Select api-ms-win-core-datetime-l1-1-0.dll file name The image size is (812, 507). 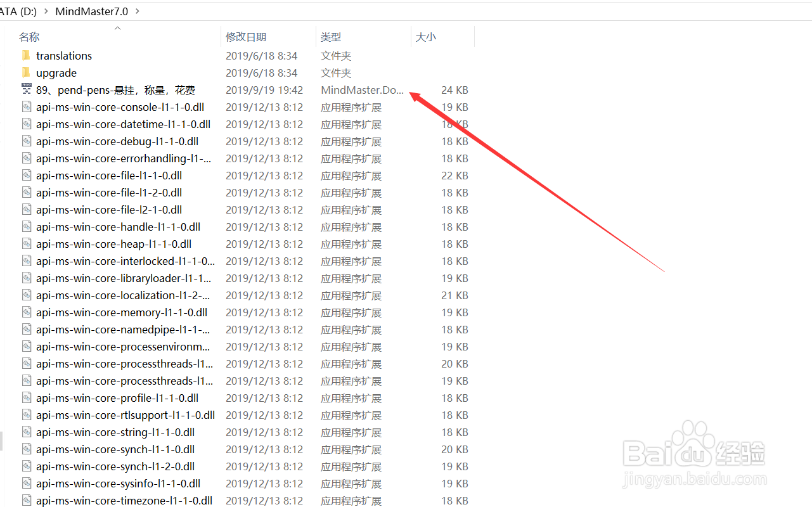point(124,124)
